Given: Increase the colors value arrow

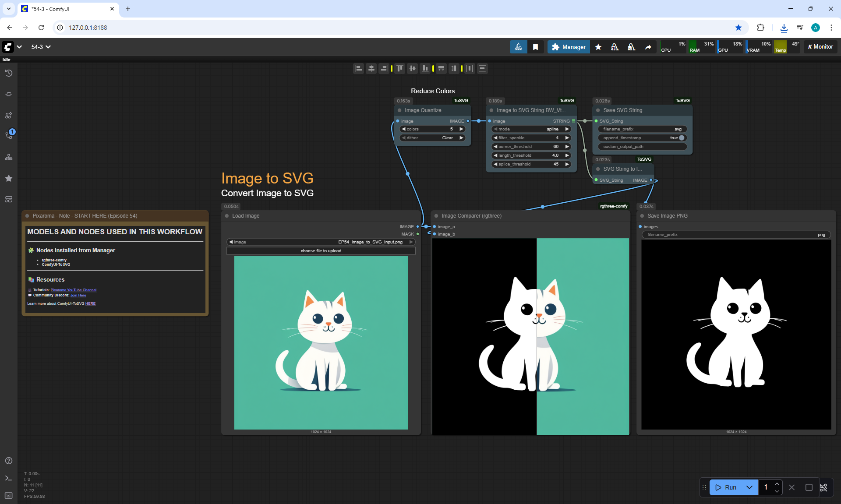Looking at the screenshot, I should [461, 129].
